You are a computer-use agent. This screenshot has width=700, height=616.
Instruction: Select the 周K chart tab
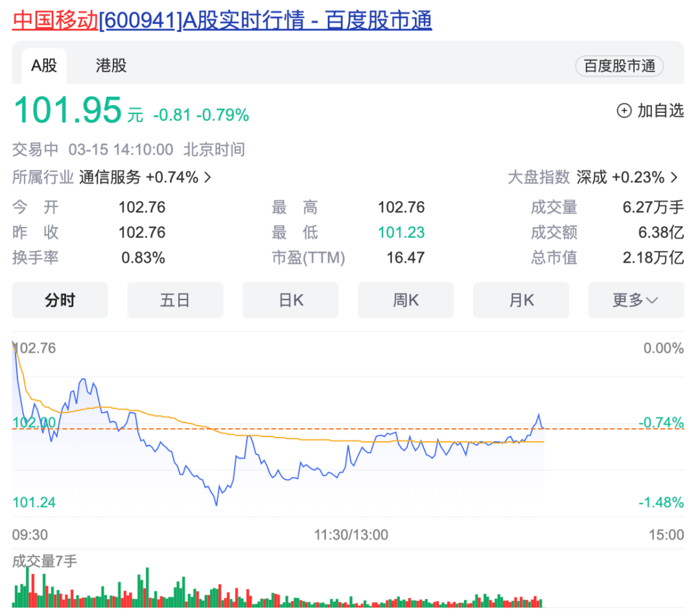(x=405, y=300)
